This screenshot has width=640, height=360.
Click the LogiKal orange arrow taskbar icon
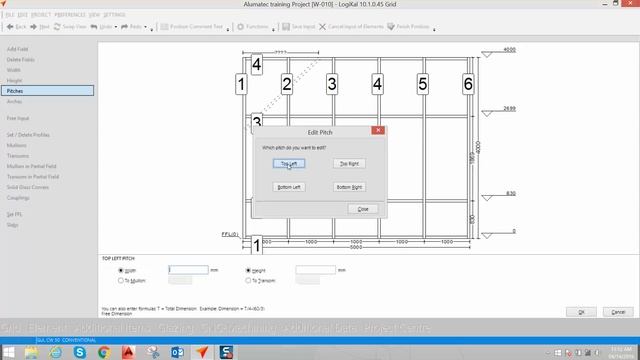(x=202, y=352)
